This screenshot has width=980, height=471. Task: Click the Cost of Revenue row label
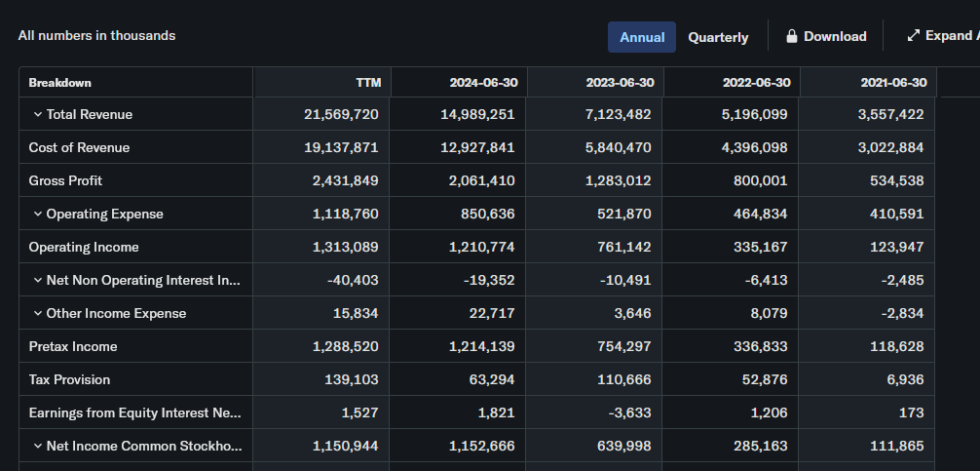[79, 147]
